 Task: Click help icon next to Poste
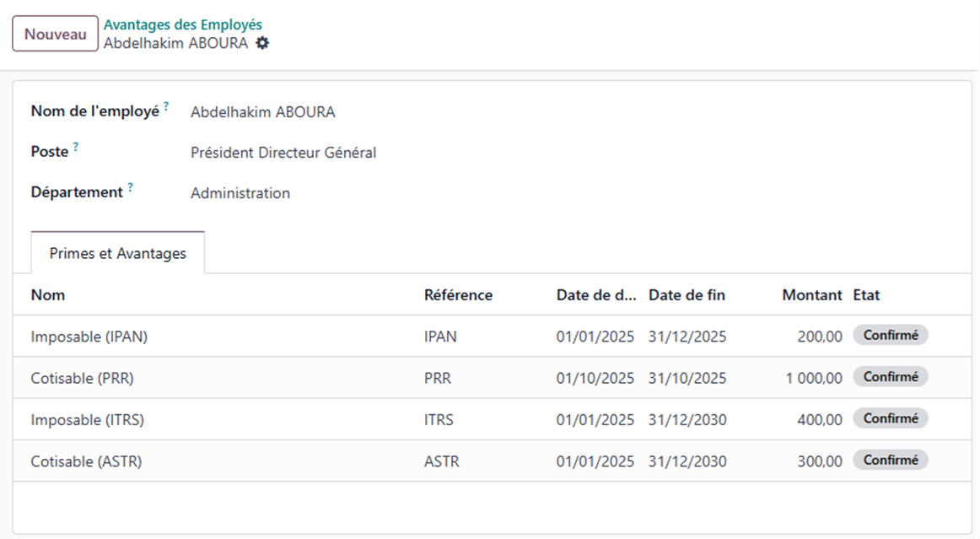pyautogui.click(x=76, y=148)
